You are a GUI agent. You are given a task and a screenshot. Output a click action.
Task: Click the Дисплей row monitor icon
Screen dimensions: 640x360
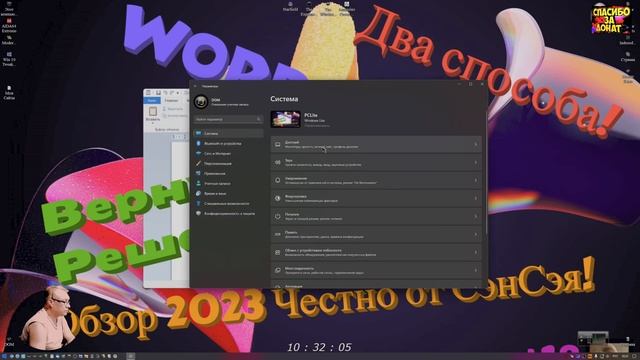pos(278,144)
